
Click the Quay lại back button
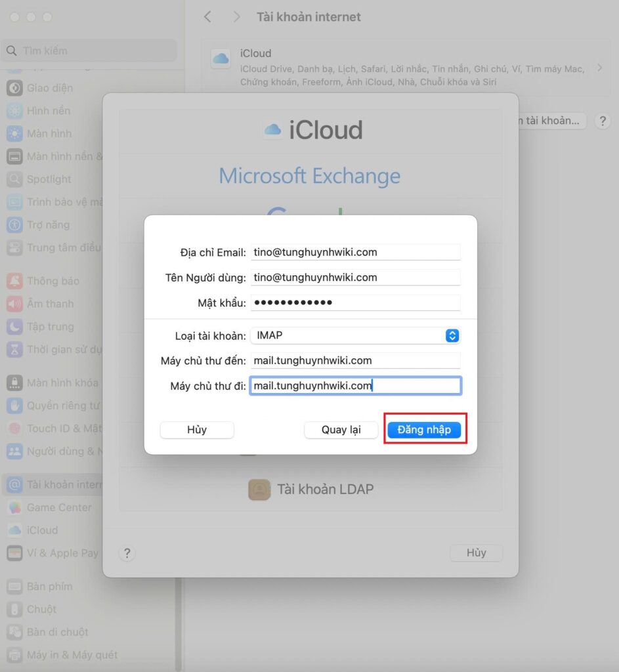point(341,429)
